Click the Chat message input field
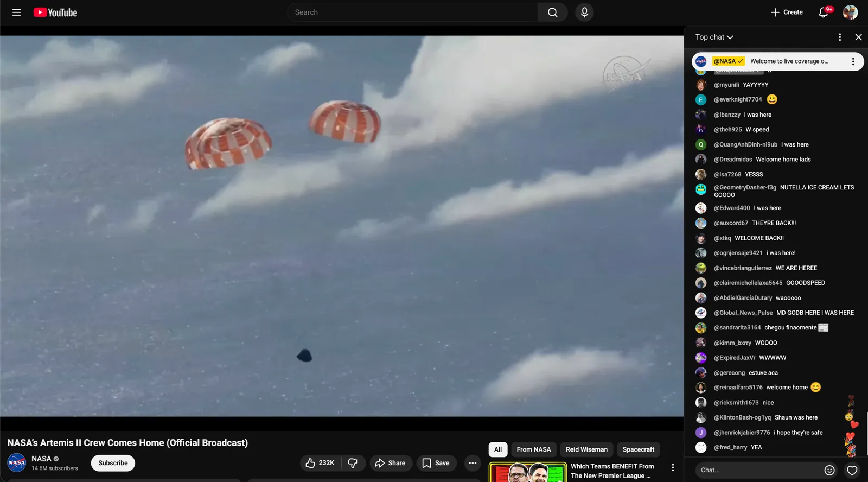868x482 pixels. tap(759, 470)
